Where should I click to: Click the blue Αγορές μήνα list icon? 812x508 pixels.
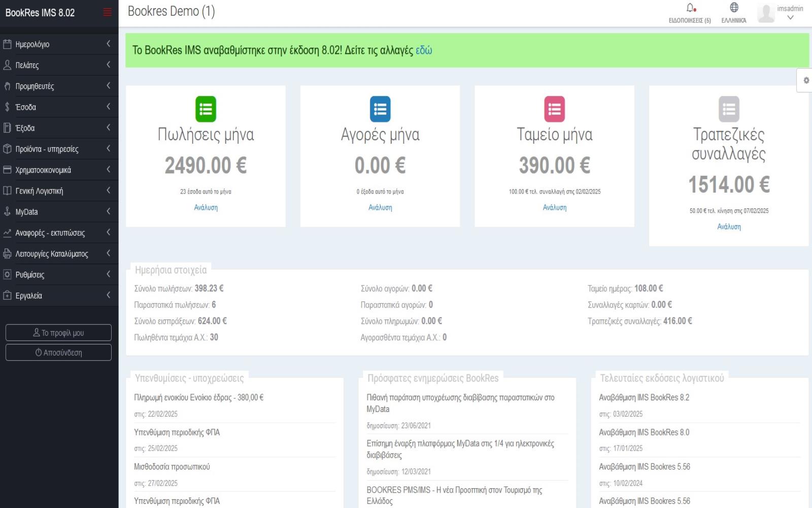pyautogui.click(x=380, y=109)
